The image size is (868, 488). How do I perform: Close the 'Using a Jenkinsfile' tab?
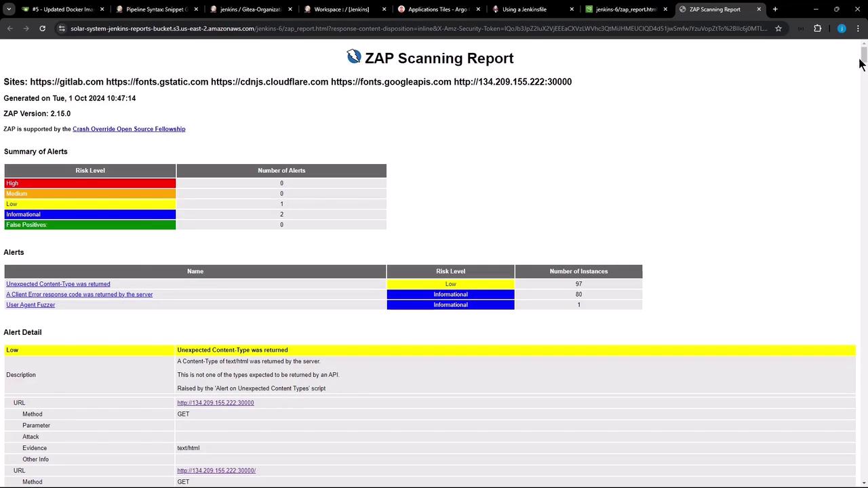coord(572,9)
